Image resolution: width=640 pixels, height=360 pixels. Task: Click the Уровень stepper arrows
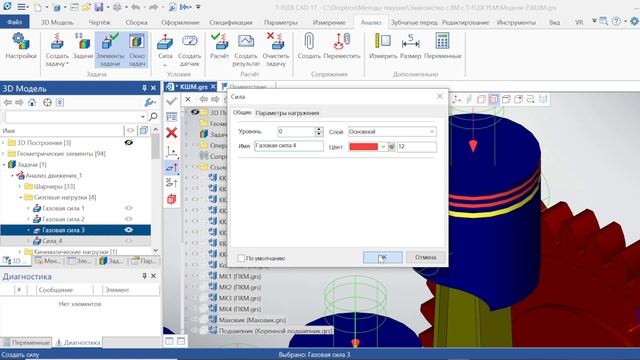319,131
